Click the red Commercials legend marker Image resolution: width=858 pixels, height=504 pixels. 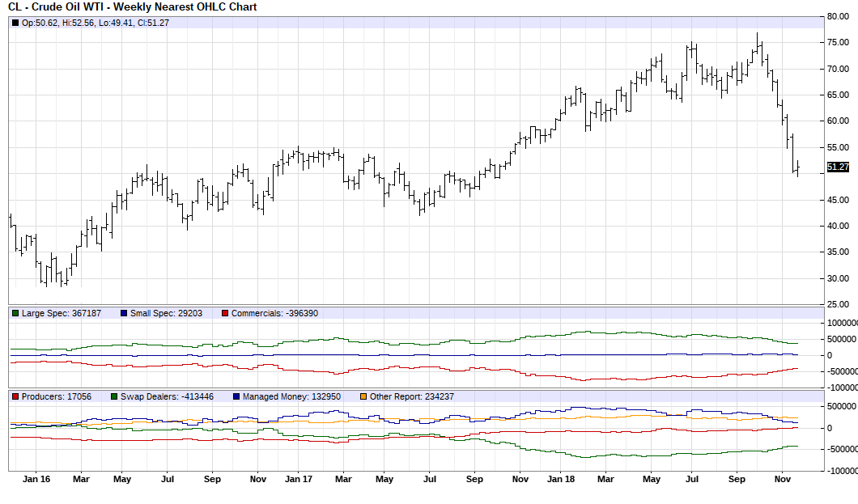point(223,313)
